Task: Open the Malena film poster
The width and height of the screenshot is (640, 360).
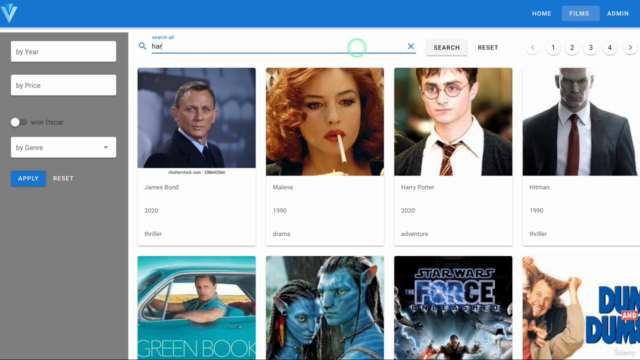Action: click(x=325, y=122)
